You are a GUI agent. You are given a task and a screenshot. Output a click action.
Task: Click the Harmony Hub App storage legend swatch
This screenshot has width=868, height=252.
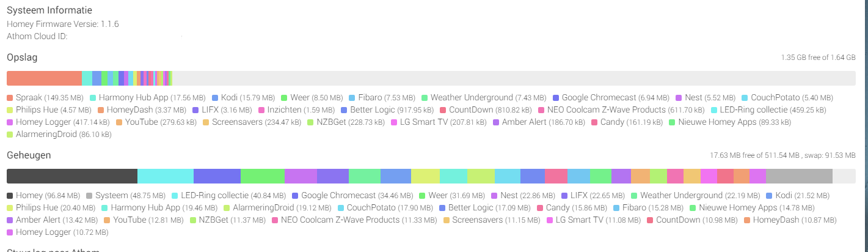[x=93, y=98]
